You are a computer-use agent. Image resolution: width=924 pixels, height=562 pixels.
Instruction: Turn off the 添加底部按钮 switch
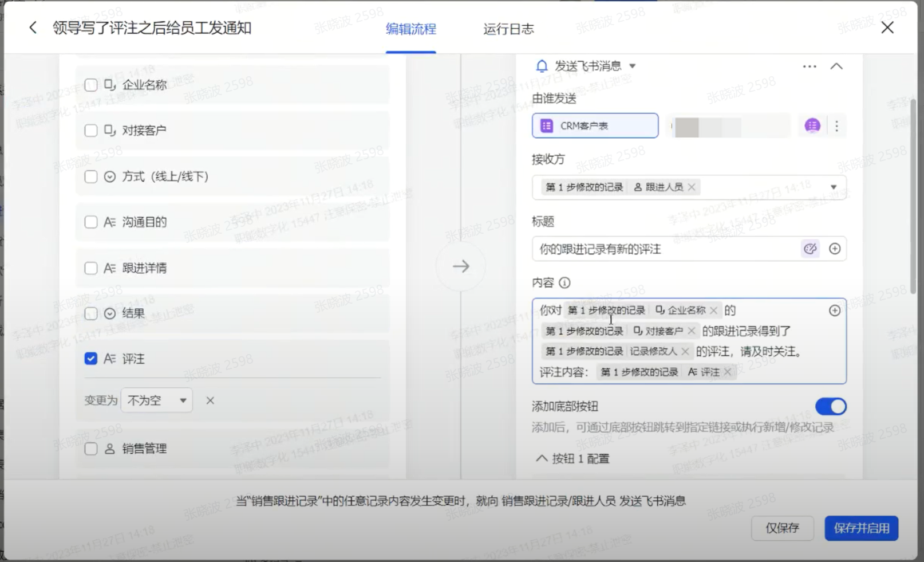830,407
